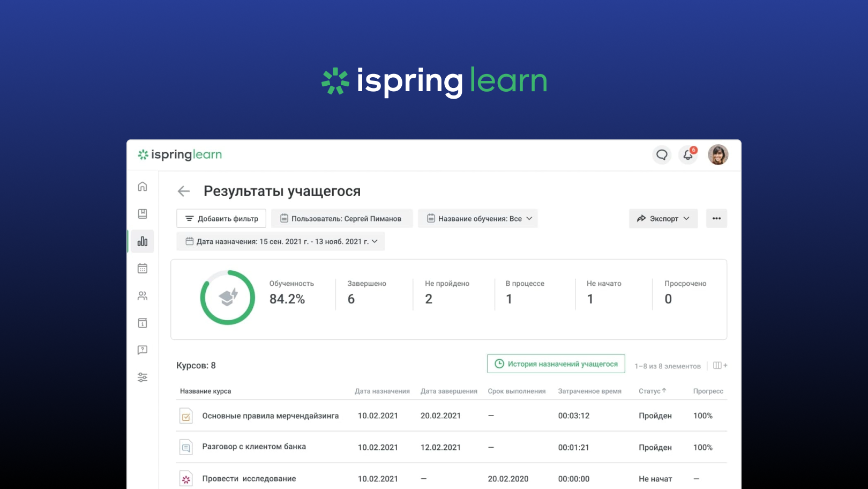Viewport: 868px width, 489px height.
Task: Open the three-dot more options menu
Action: coord(716,218)
